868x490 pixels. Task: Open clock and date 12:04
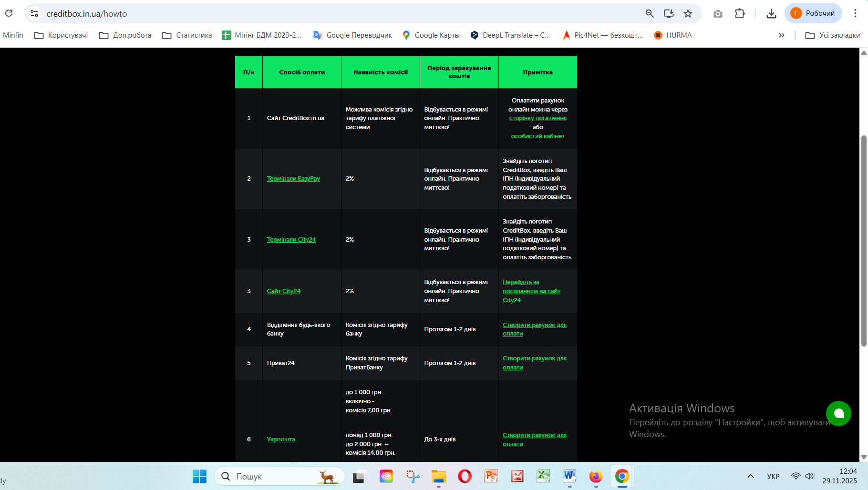coord(839,476)
